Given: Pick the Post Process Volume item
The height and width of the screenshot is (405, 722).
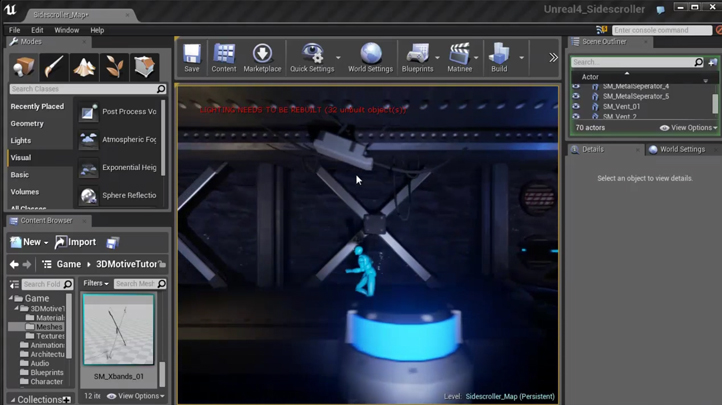Looking at the screenshot, I should (118, 111).
